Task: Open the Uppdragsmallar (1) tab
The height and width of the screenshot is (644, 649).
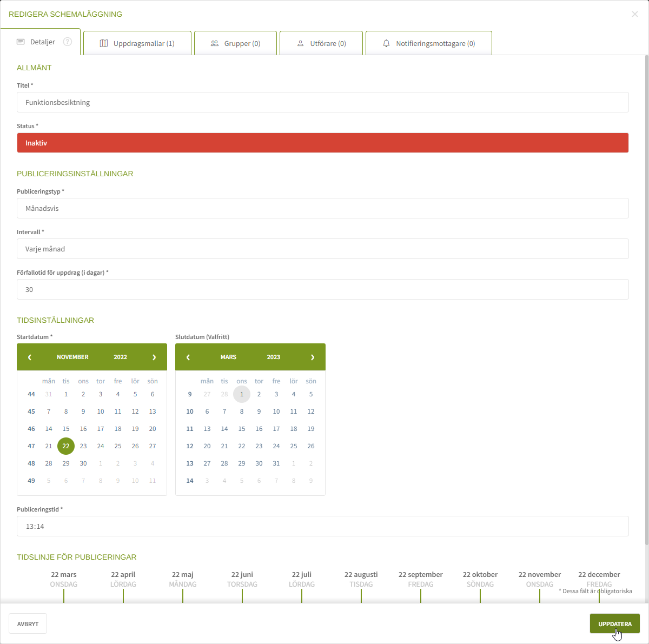Action: 137,43
